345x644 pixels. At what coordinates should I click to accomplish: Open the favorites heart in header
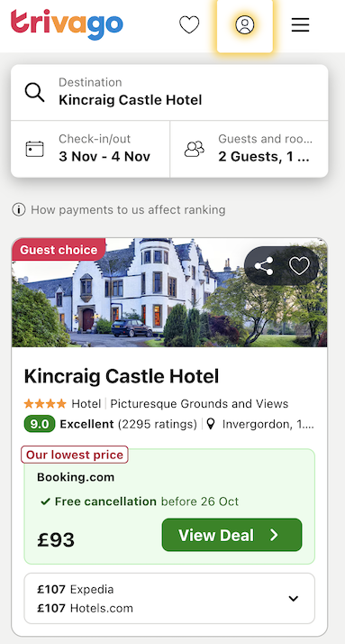[189, 24]
